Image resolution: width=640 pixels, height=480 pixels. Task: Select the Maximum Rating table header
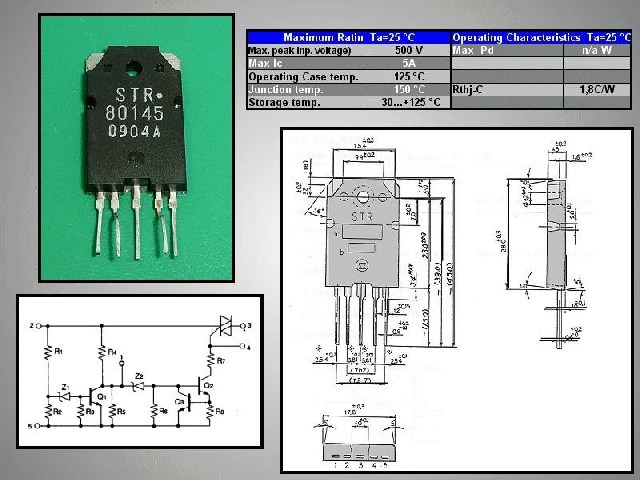pyautogui.click(x=348, y=35)
